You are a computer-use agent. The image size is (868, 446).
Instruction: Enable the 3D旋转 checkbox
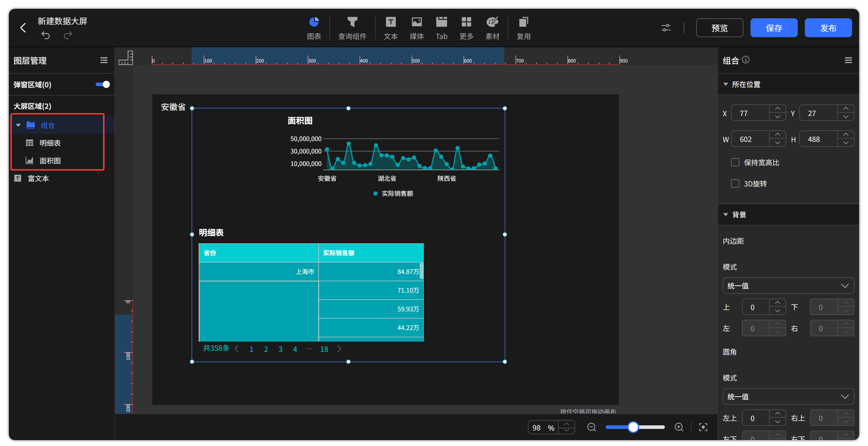pos(735,184)
